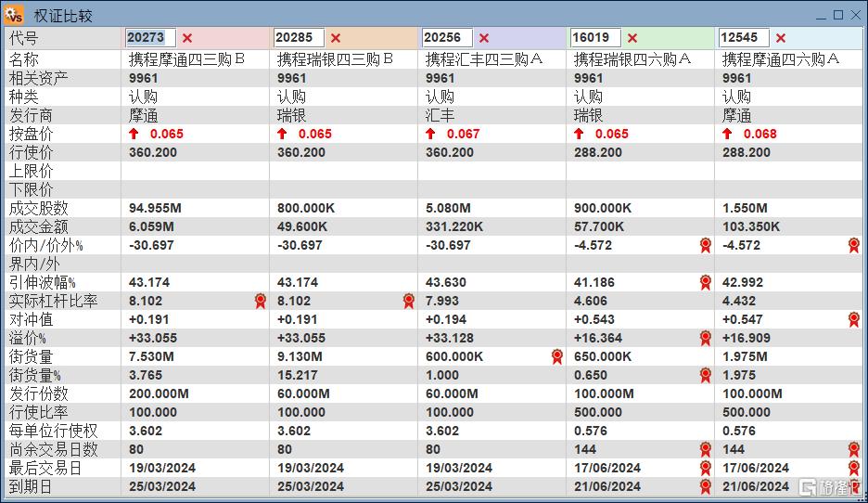The width and height of the screenshot is (868, 503).
Task: Click turnover value 331.220K
Action: point(453,226)
